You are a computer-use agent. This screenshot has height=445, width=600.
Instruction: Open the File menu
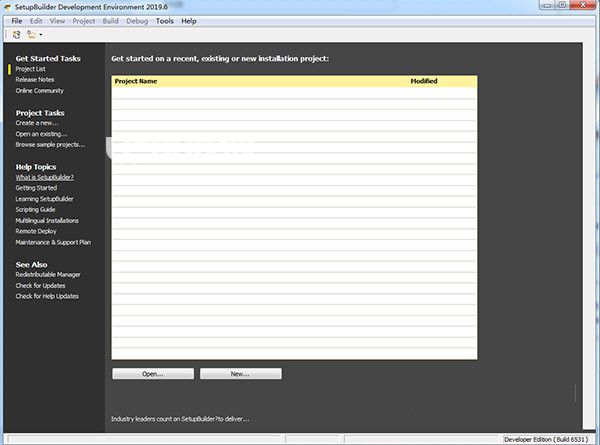click(17, 21)
